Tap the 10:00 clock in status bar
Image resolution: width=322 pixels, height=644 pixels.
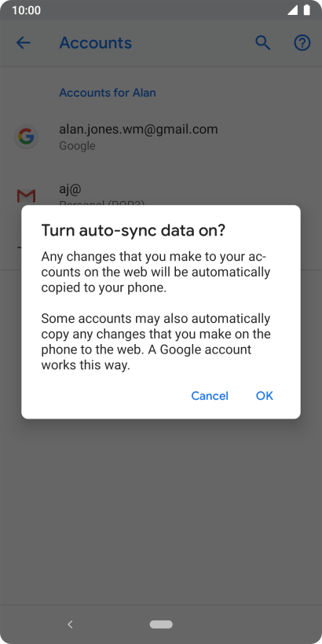pyautogui.click(x=26, y=10)
